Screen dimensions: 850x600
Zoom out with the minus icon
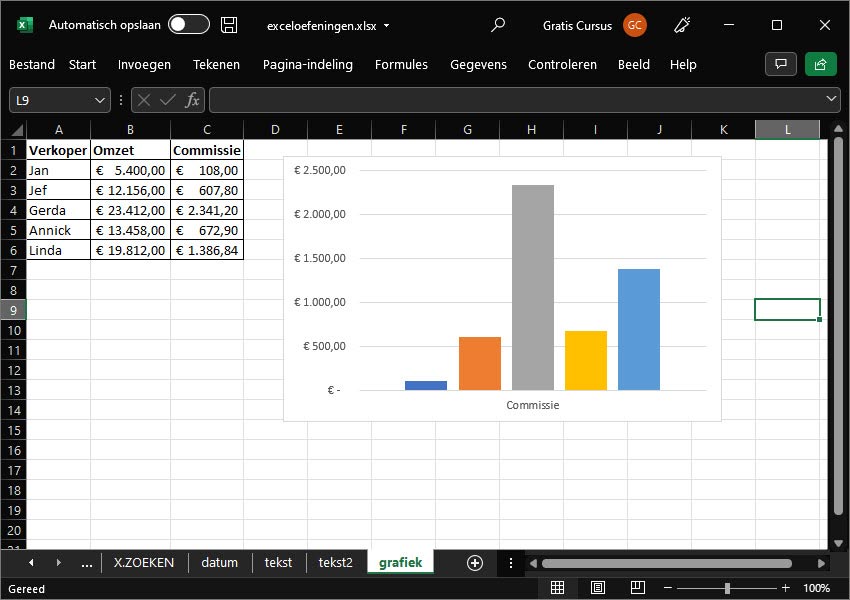(x=668, y=588)
